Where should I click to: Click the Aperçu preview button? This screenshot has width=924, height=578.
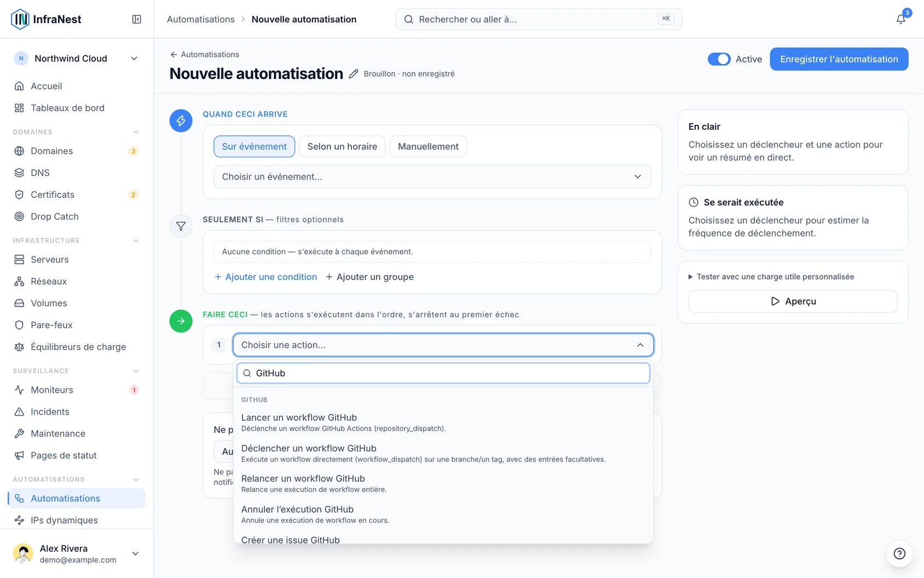coord(793,301)
